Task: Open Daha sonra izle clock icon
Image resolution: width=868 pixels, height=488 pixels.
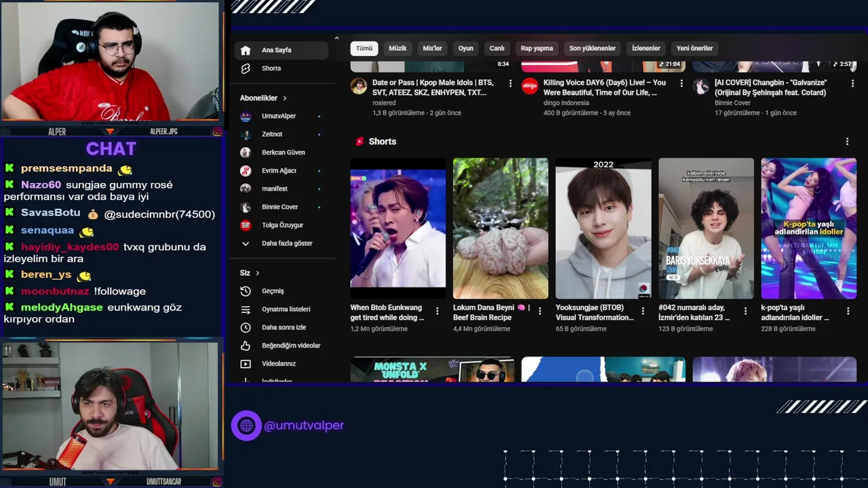Action: pos(245,327)
